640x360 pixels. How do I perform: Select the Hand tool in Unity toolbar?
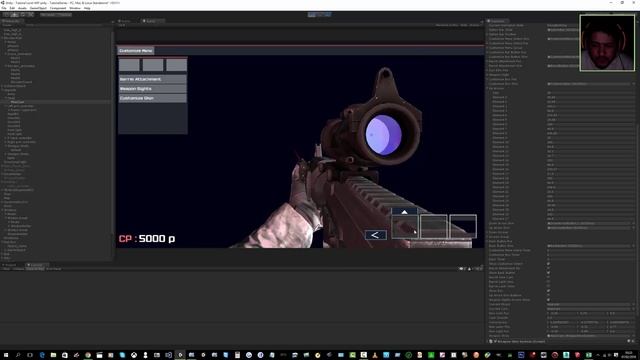(x=6, y=15)
